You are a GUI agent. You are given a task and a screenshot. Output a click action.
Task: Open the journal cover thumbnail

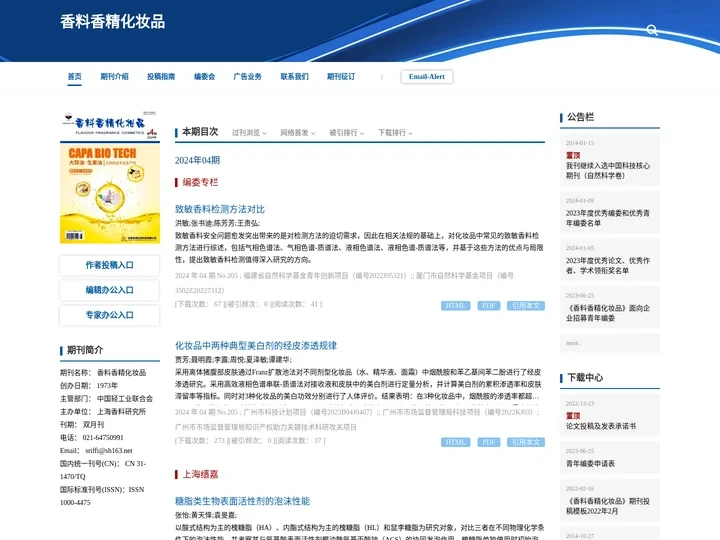click(110, 177)
